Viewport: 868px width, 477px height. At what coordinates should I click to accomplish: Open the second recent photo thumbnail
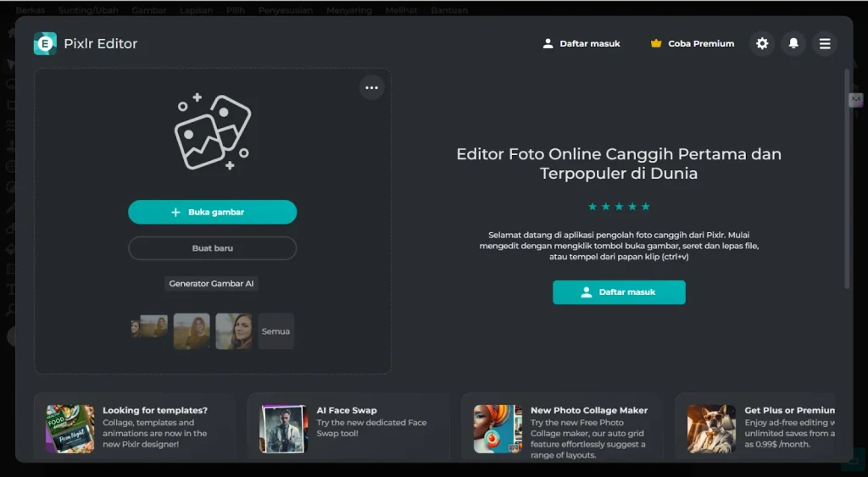pos(192,331)
